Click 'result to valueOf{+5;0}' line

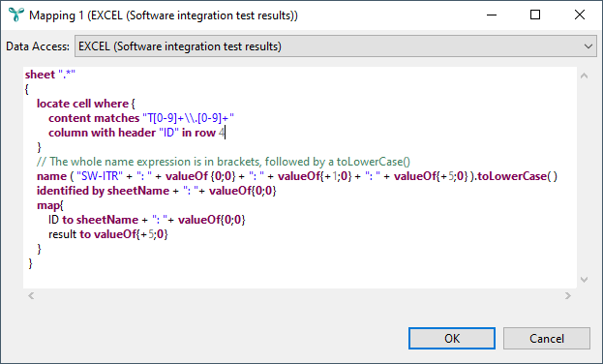pyautogui.click(x=108, y=234)
